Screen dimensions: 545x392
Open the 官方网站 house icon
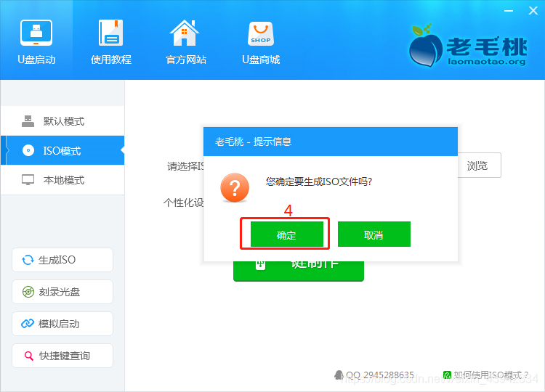185,33
